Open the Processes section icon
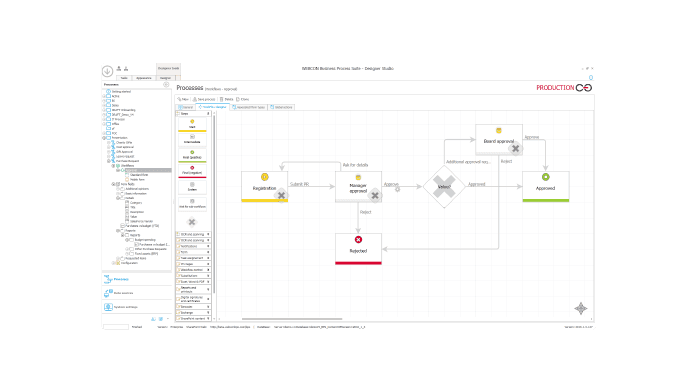The height and width of the screenshot is (386, 689). pyautogui.click(x=108, y=279)
